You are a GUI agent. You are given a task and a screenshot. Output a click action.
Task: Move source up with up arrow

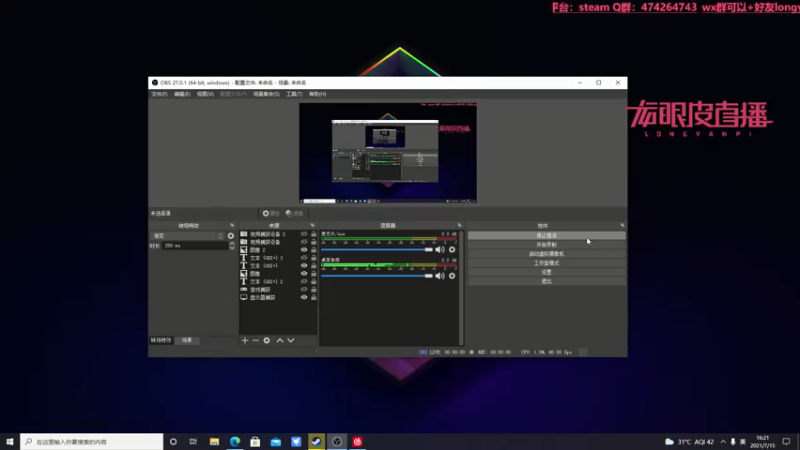pyautogui.click(x=280, y=340)
